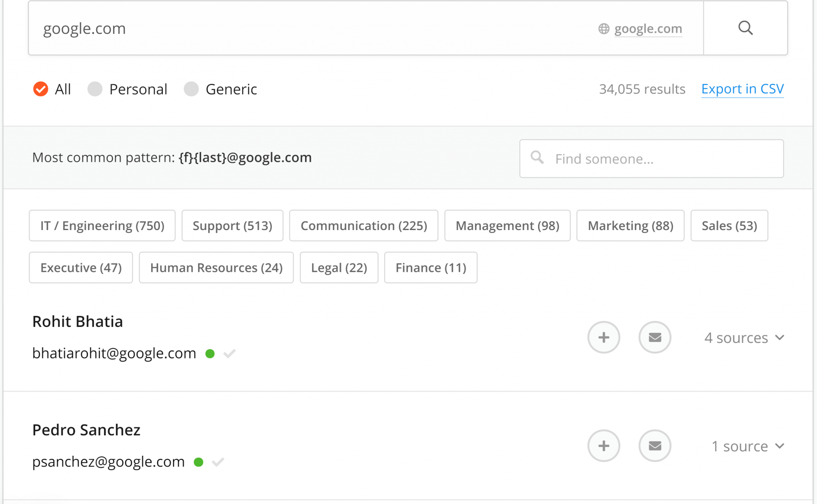Select the Personal filter
Viewport: 817px width, 504px height.
click(96, 89)
